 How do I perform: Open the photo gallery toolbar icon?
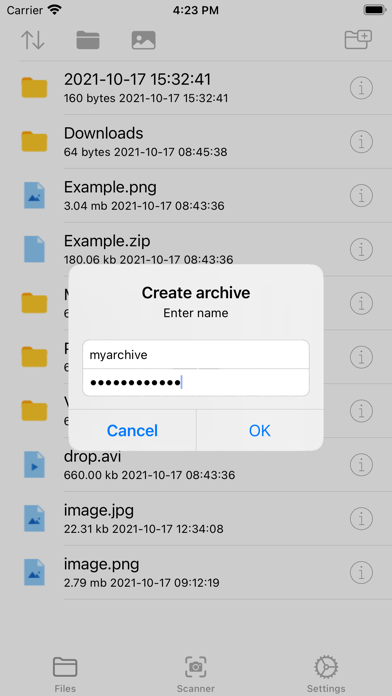coord(143,40)
